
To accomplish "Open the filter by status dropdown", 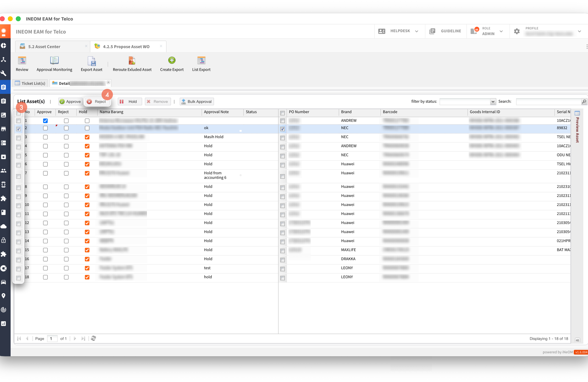I will coord(493,102).
